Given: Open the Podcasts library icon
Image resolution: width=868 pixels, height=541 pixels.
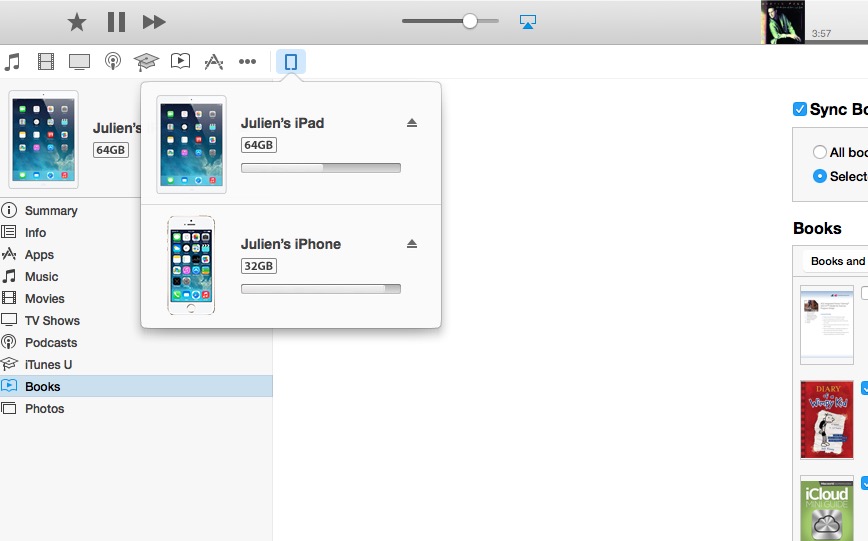Looking at the screenshot, I should click(x=113, y=61).
